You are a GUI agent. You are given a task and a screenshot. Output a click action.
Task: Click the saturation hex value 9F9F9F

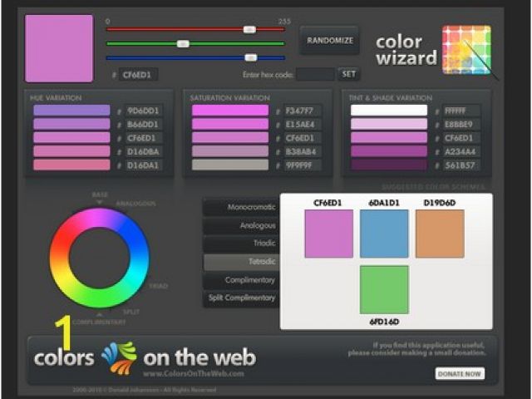(x=302, y=165)
